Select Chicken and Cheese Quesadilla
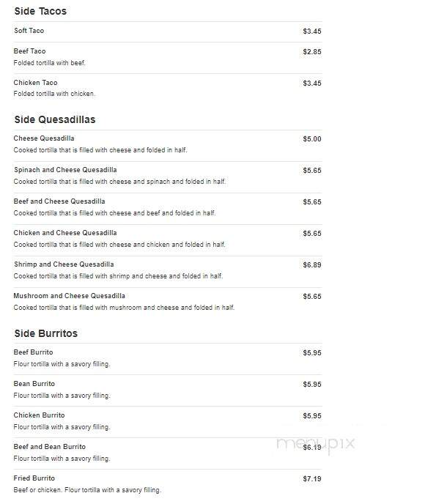 (x=65, y=233)
